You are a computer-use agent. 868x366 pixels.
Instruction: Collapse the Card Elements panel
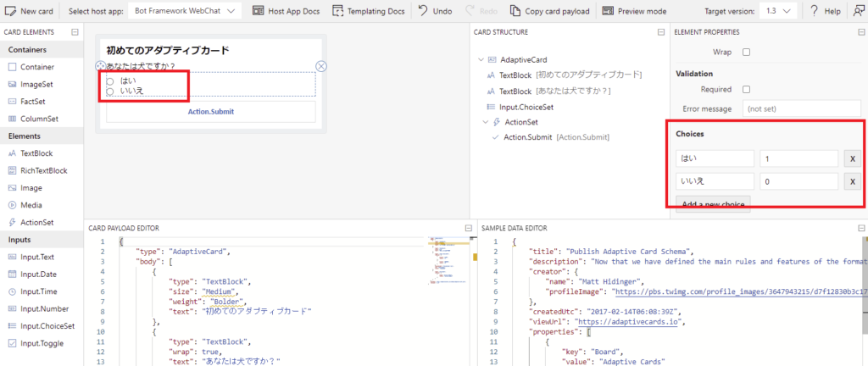[x=75, y=32]
